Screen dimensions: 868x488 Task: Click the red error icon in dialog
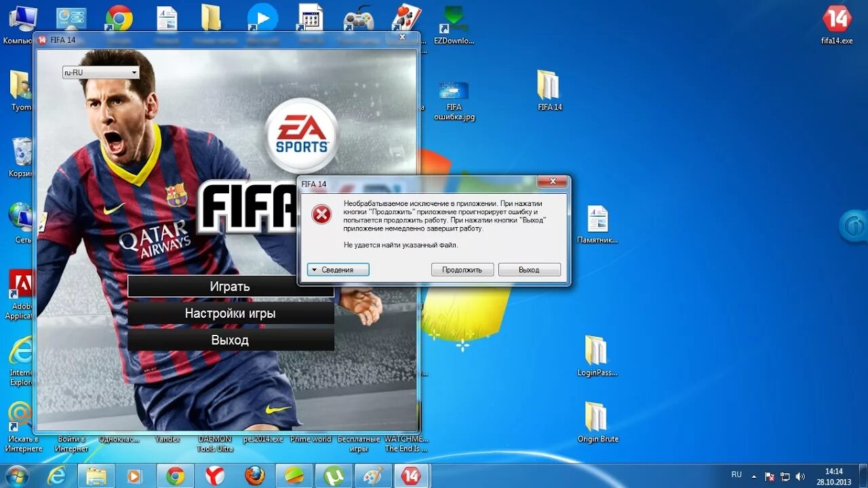tap(321, 214)
